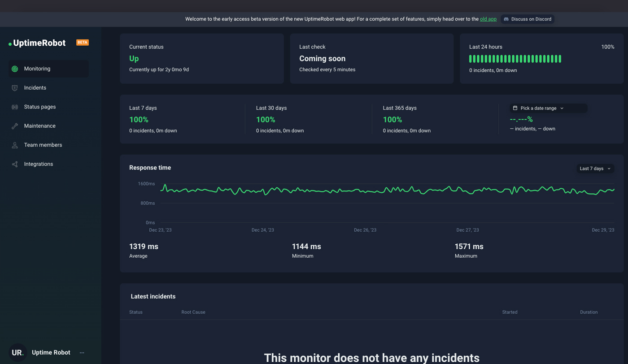Click the UR account avatar

pyautogui.click(x=17, y=353)
